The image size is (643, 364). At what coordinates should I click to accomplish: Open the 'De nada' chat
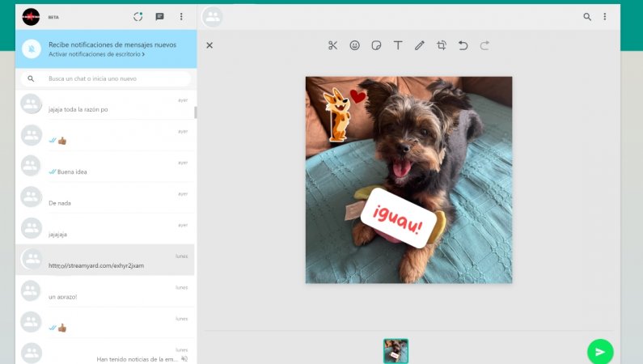(x=105, y=198)
